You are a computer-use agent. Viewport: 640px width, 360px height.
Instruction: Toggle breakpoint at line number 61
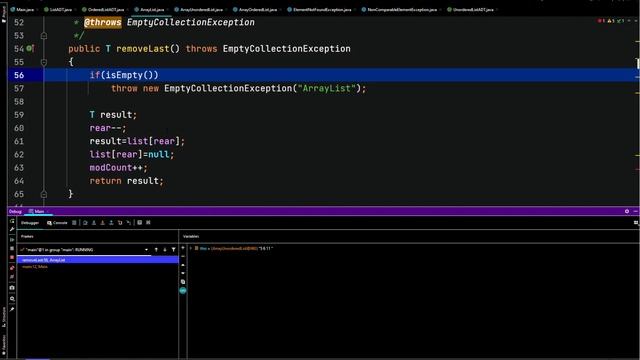coord(19,141)
